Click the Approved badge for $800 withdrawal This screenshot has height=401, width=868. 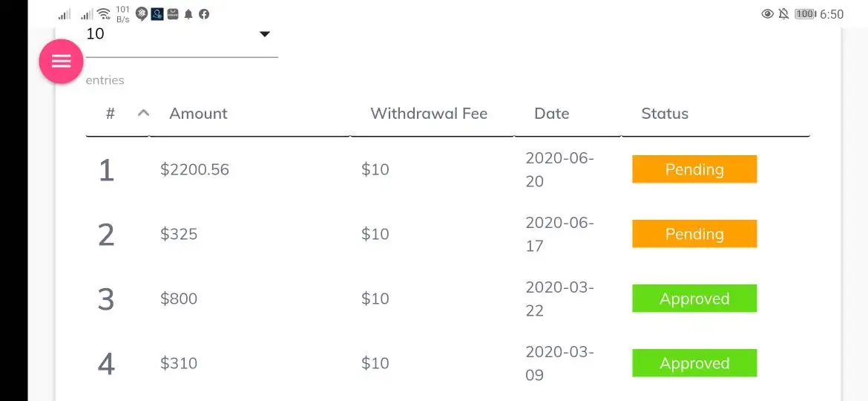click(694, 299)
